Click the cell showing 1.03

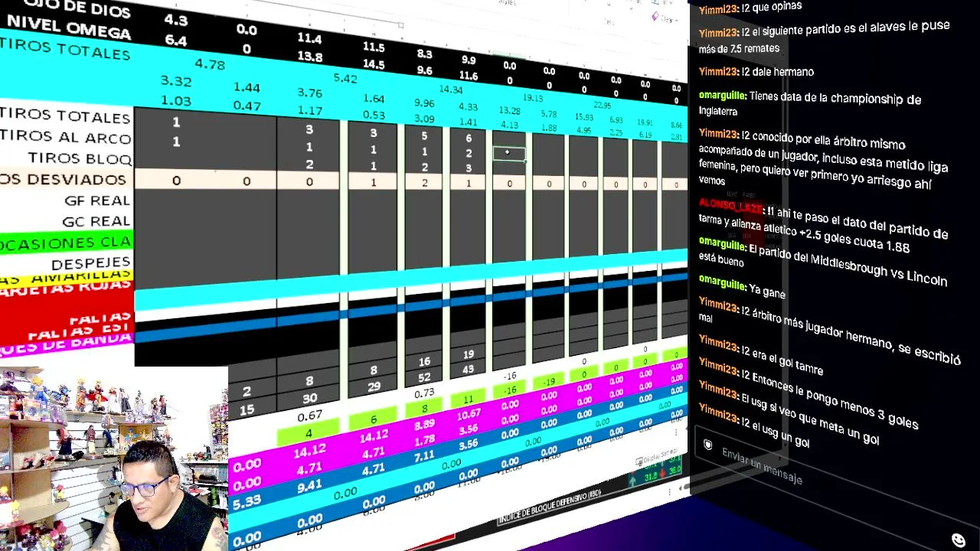click(x=176, y=100)
